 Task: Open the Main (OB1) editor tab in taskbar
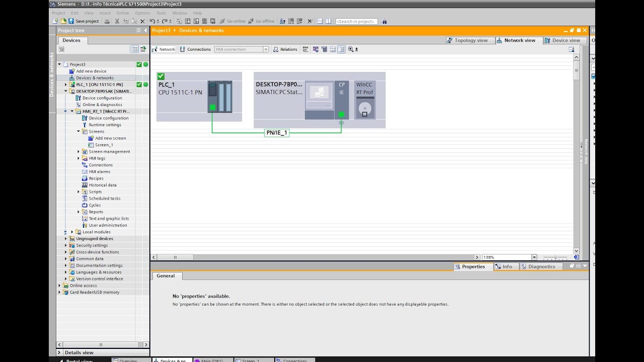(212, 360)
